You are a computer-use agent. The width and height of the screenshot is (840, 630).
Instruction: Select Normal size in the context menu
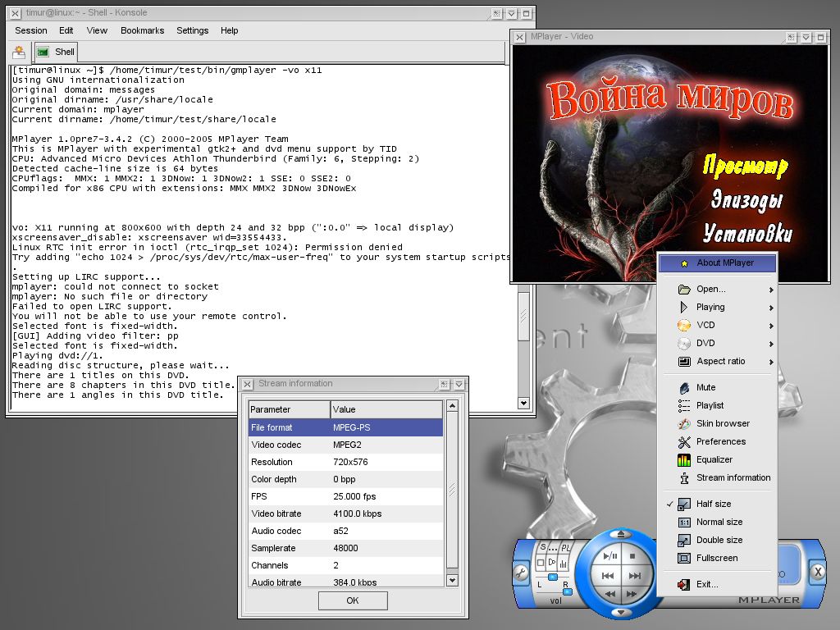[x=717, y=522]
